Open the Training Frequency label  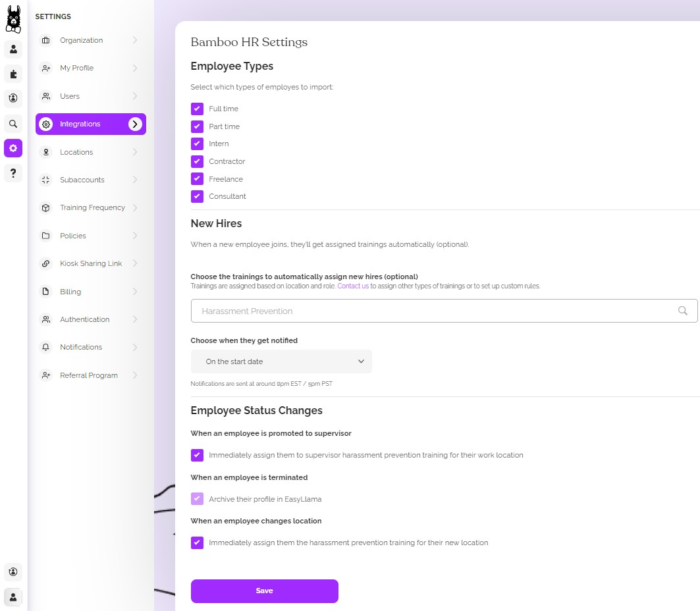(92, 207)
